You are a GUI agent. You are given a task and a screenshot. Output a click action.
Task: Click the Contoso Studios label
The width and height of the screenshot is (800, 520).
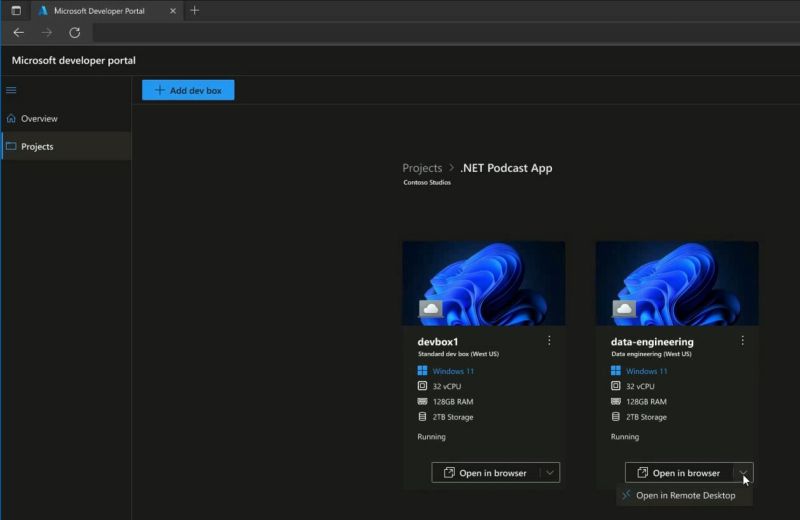tap(427, 182)
